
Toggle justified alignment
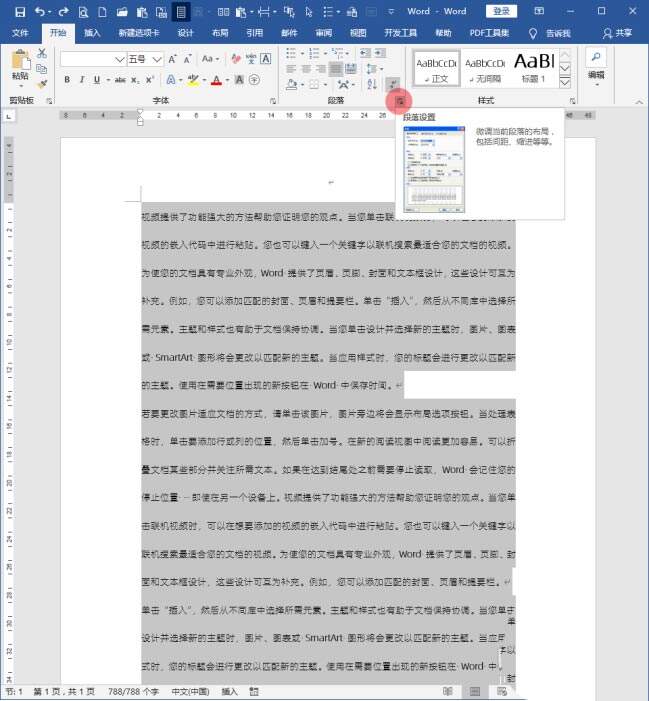point(336,69)
